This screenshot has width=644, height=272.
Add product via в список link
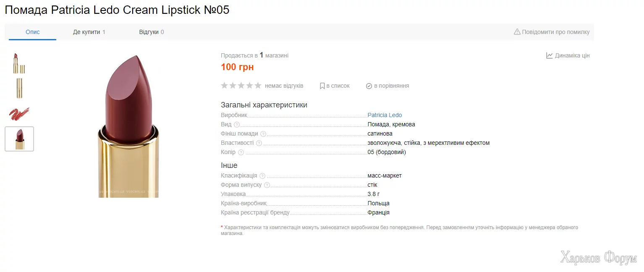338,86
